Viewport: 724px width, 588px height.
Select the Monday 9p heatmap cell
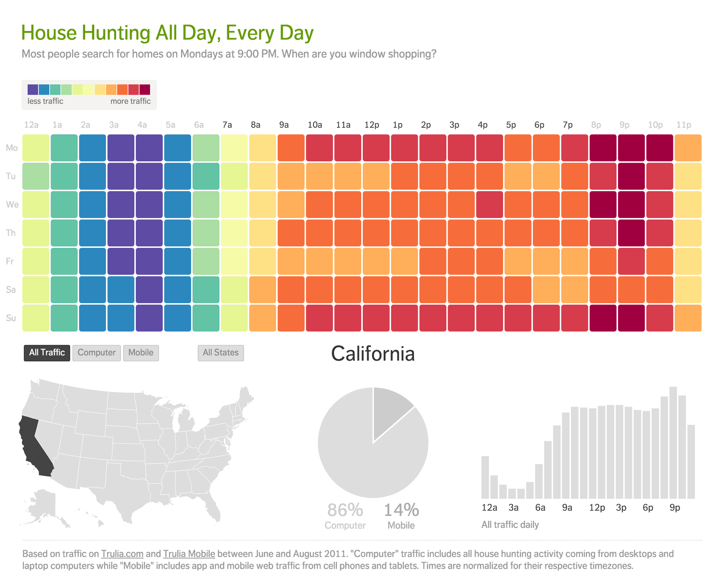[631, 148]
